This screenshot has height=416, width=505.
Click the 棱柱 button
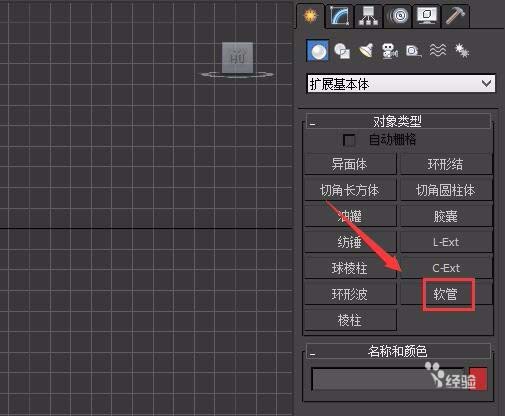click(x=350, y=320)
